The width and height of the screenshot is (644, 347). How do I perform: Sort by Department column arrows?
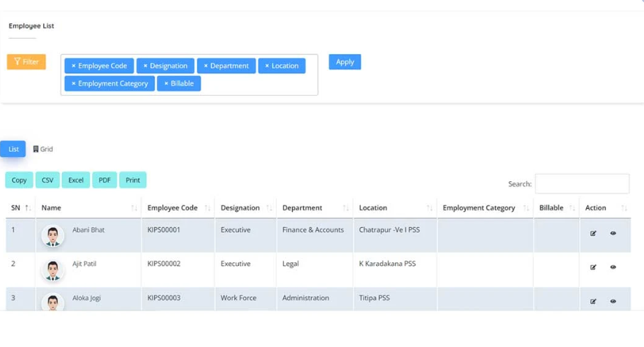(x=346, y=208)
